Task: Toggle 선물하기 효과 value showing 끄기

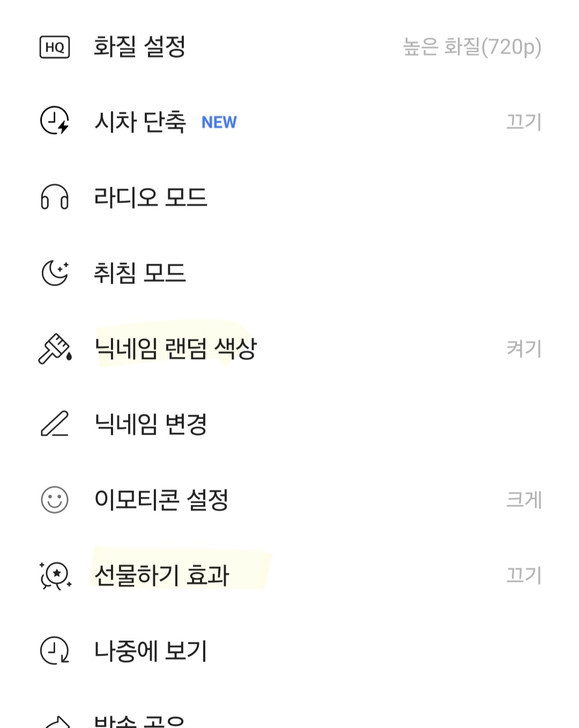Action: pos(524,575)
